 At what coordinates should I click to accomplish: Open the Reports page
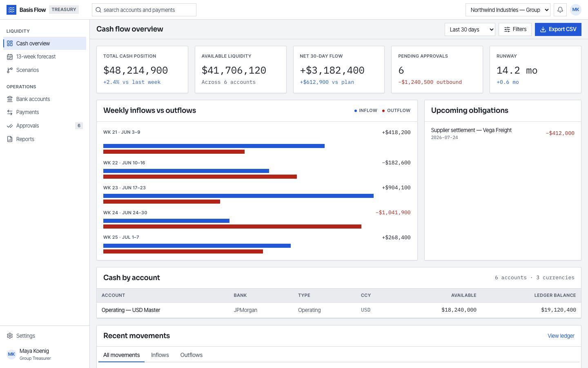(45, 139)
